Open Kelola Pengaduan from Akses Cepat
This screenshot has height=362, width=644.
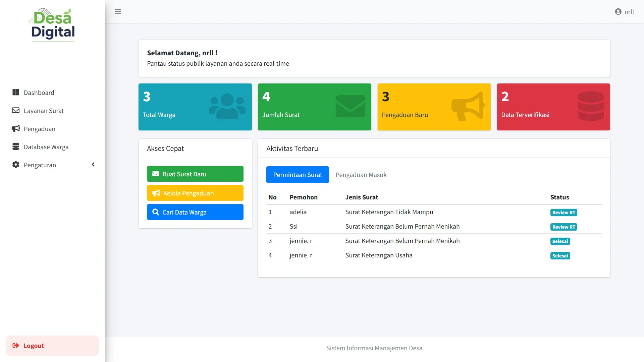click(x=195, y=193)
